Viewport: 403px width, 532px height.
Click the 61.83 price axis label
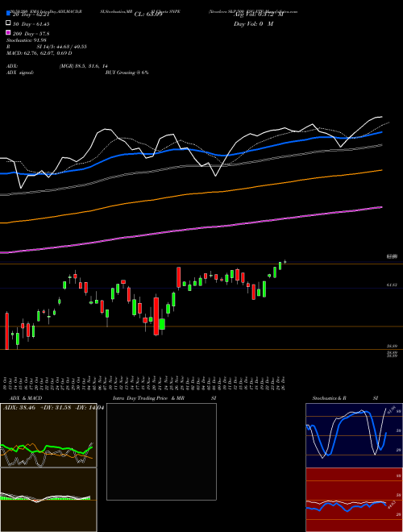coord(392,285)
